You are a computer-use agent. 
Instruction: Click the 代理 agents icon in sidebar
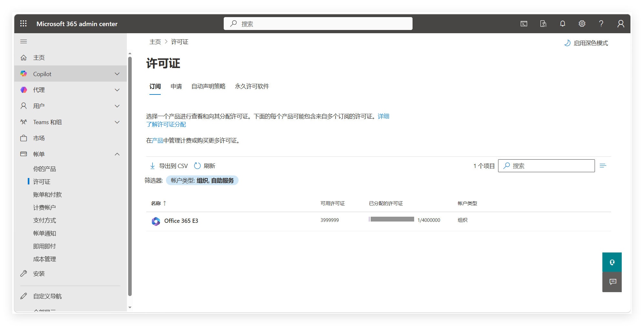[x=24, y=90]
